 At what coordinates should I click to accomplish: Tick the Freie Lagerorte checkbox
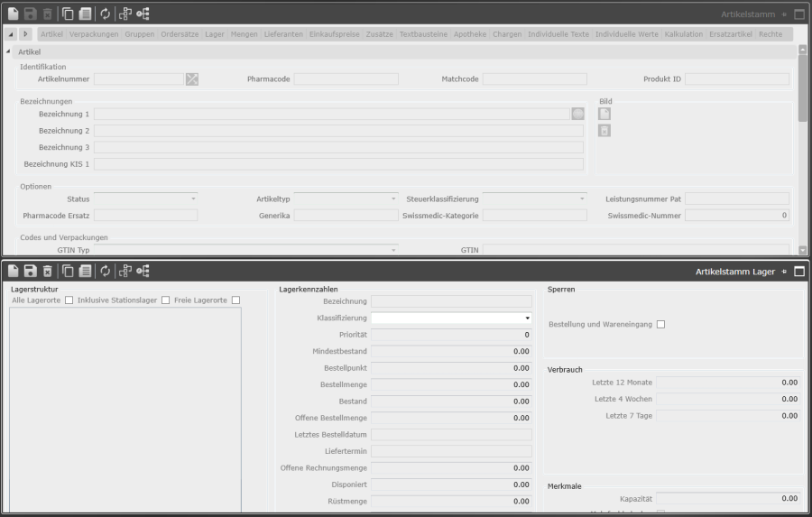[x=236, y=300]
